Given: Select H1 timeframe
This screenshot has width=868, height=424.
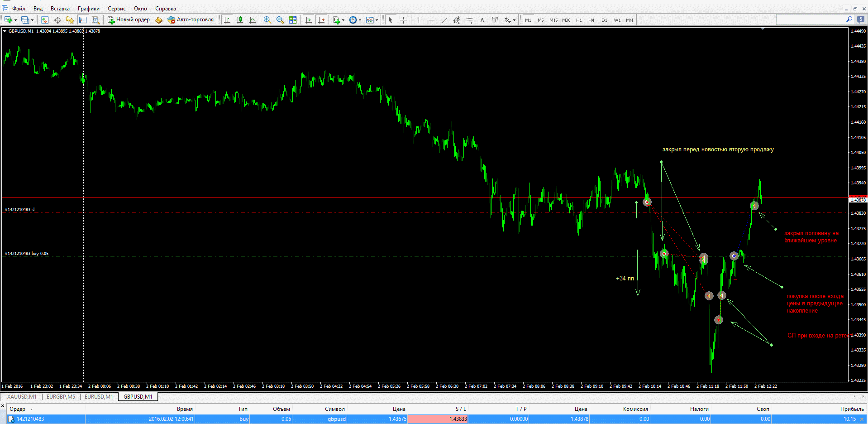Looking at the screenshot, I should (579, 20).
